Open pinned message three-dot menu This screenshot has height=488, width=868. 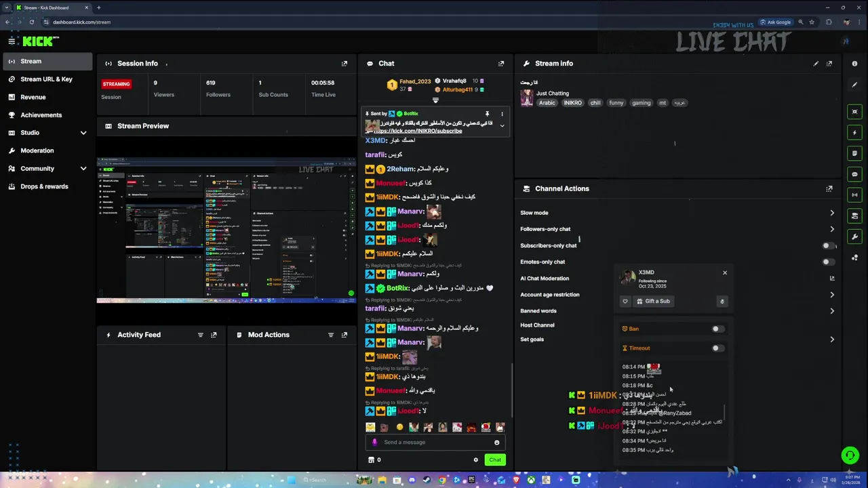(502, 114)
